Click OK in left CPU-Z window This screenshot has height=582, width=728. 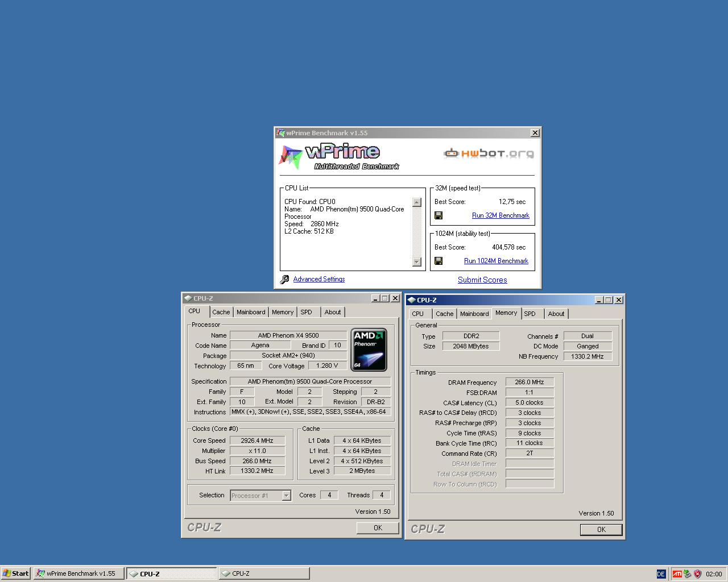pyautogui.click(x=378, y=528)
